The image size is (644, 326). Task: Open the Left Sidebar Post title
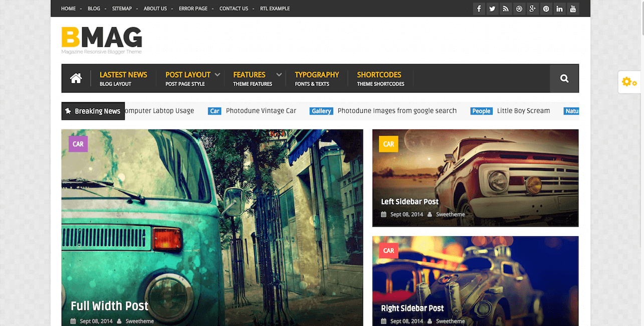[409, 202]
